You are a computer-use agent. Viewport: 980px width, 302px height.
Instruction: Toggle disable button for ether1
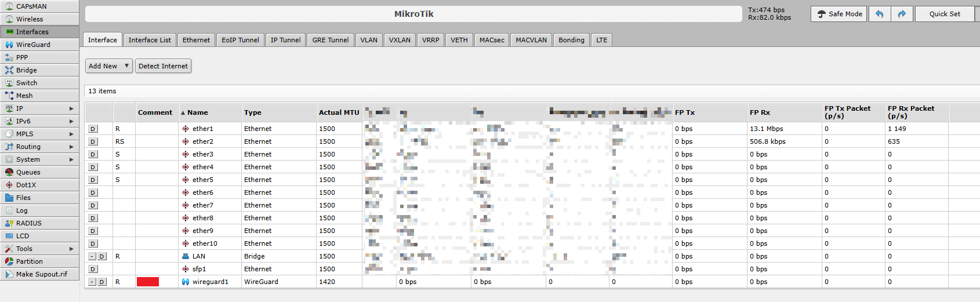point(93,129)
